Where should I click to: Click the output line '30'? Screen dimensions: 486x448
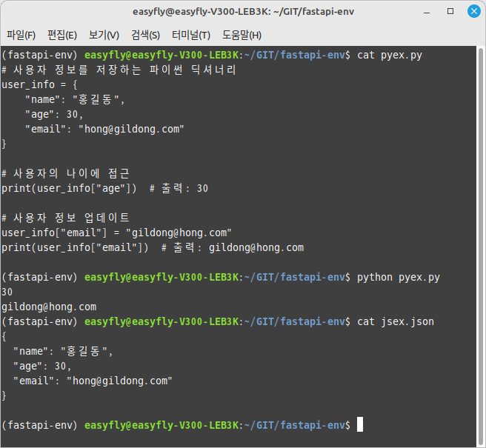point(7,292)
